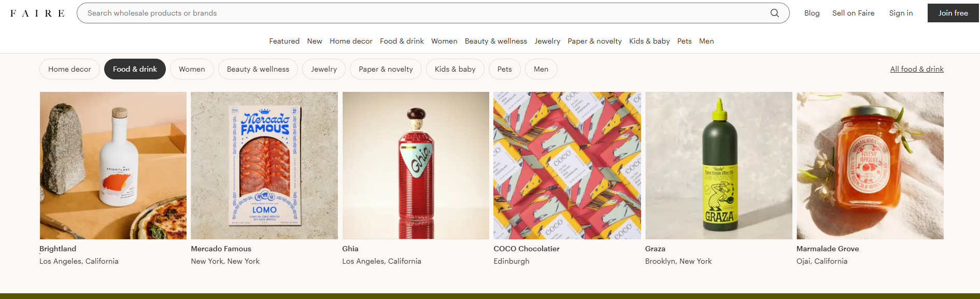Image resolution: width=980 pixels, height=299 pixels.
Task: Choose the Pets category pill
Action: 504,69
